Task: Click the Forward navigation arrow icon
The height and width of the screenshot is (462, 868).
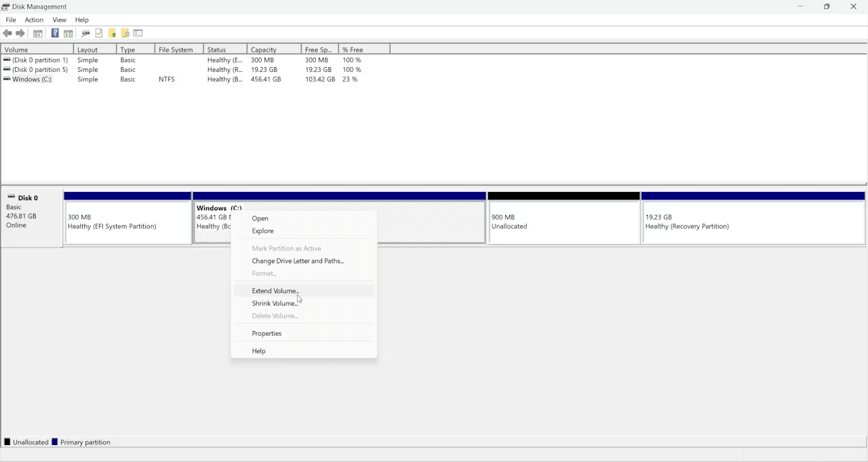Action: pyautogui.click(x=20, y=33)
